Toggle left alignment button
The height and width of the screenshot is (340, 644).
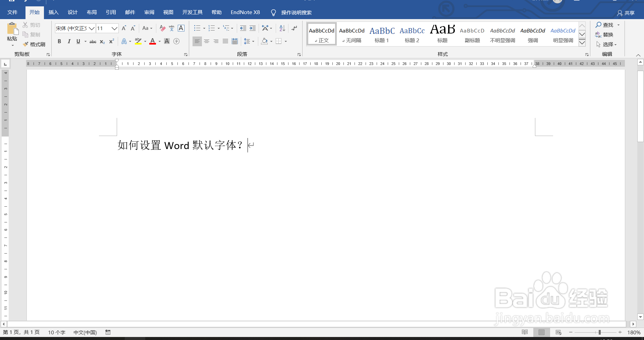click(x=197, y=41)
